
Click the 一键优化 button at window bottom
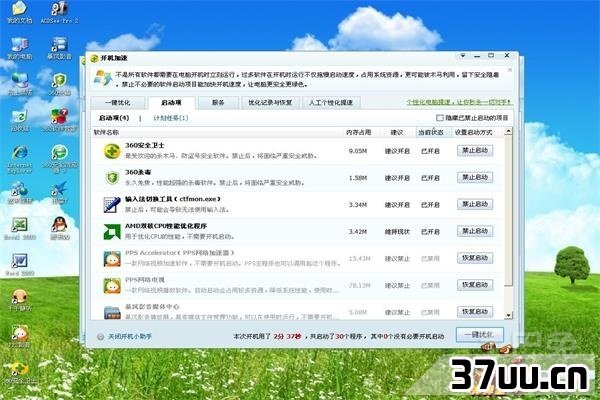pos(479,335)
